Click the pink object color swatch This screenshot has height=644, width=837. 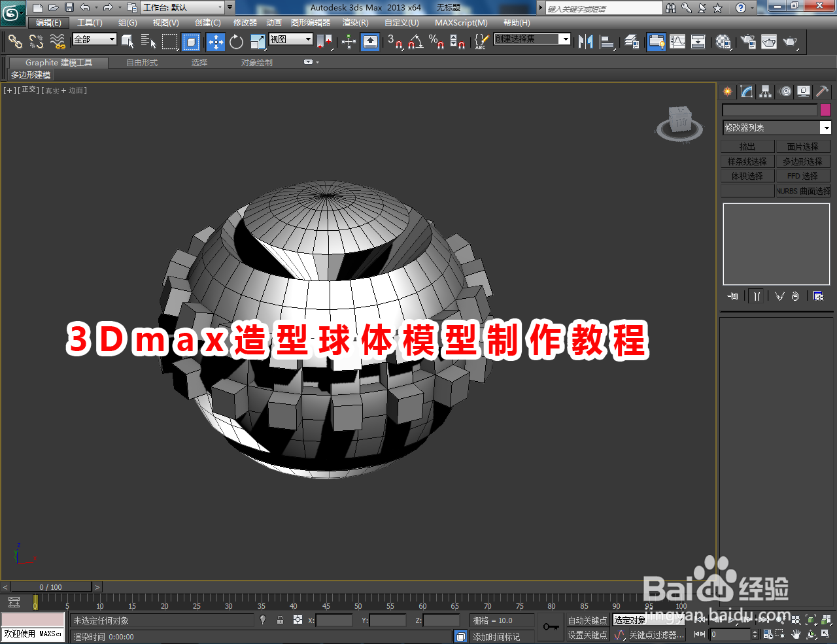pos(825,109)
